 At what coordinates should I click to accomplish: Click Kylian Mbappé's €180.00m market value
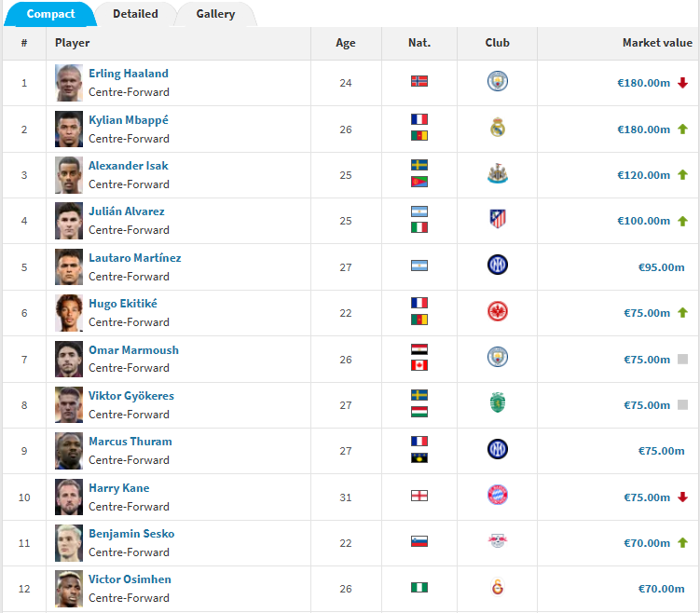pyautogui.click(x=643, y=129)
